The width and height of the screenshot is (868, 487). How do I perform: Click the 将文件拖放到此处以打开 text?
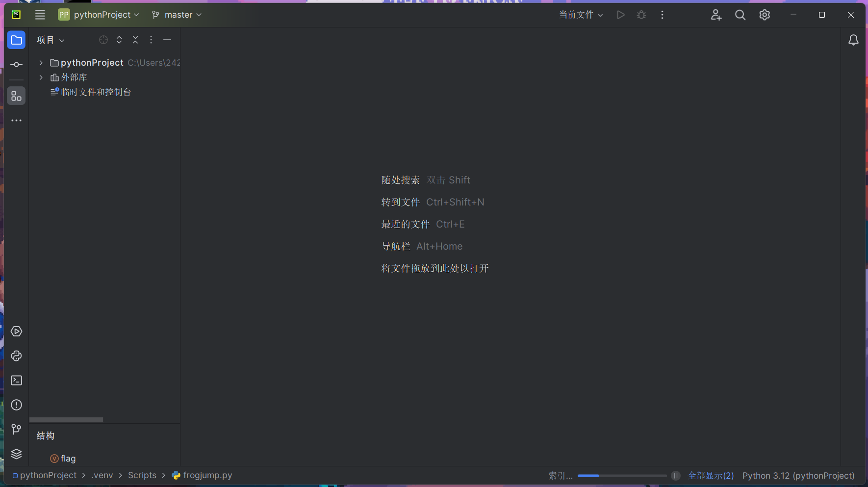coord(435,268)
